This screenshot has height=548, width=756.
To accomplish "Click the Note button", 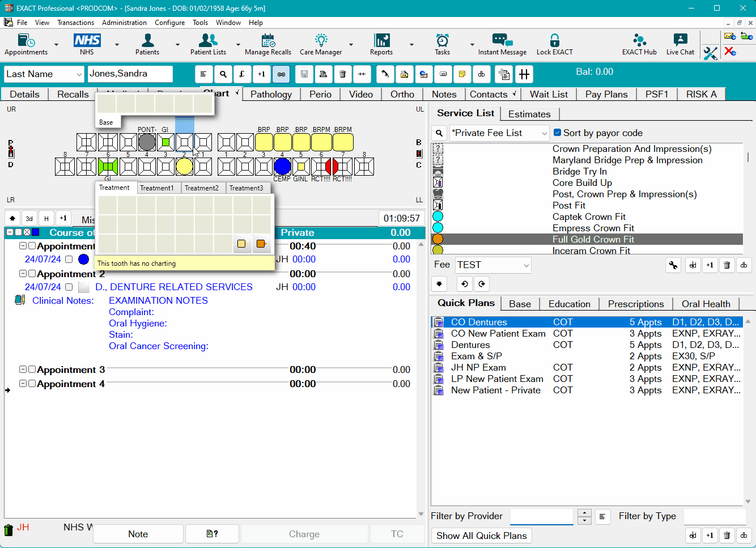I will tap(138, 534).
